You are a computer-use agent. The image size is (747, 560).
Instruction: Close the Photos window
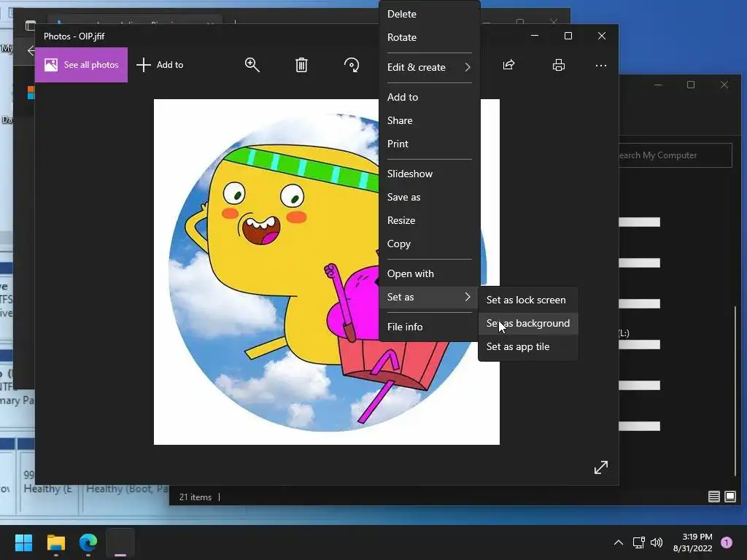(602, 36)
